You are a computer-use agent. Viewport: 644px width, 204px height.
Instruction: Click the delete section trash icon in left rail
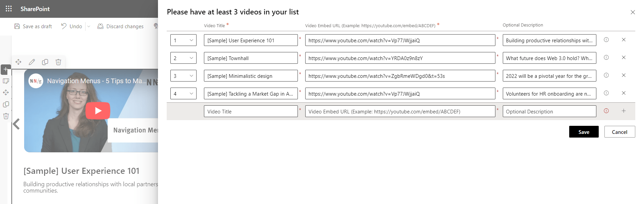point(6,116)
